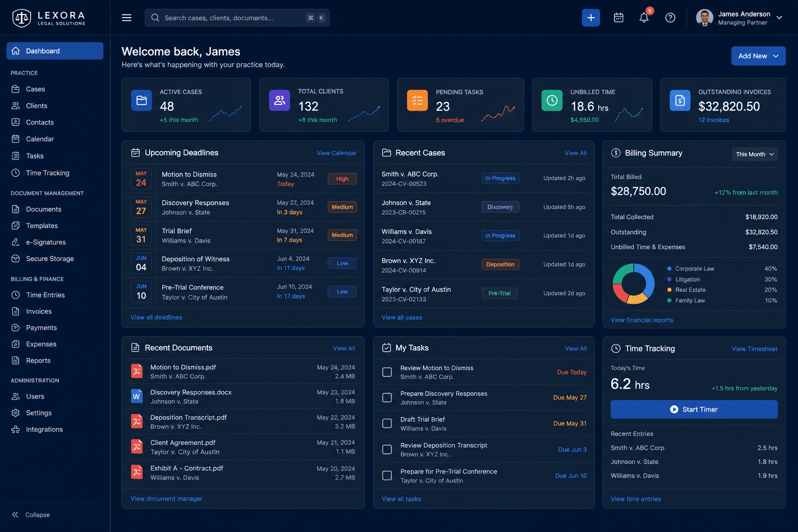Image resolution: width=798 pixels, height=532 pixels.
Task: Click the Deposition Transcript.pdf file icon
Action: coord(137,421)
